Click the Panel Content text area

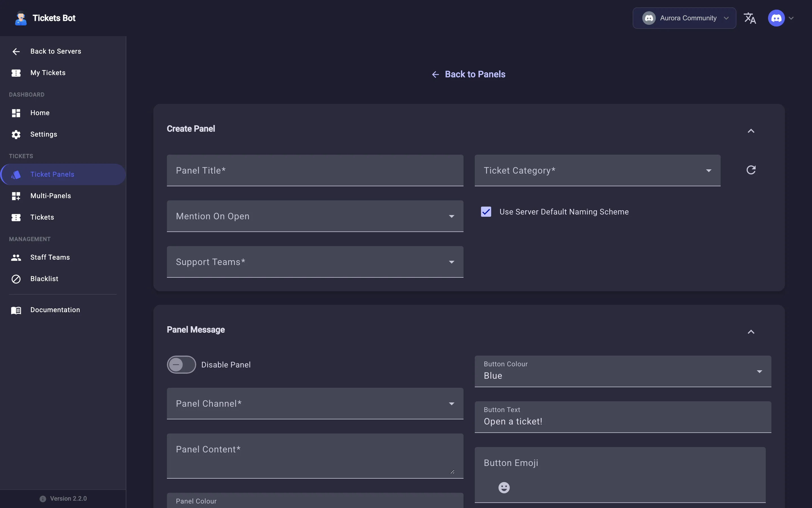[315, 456]
